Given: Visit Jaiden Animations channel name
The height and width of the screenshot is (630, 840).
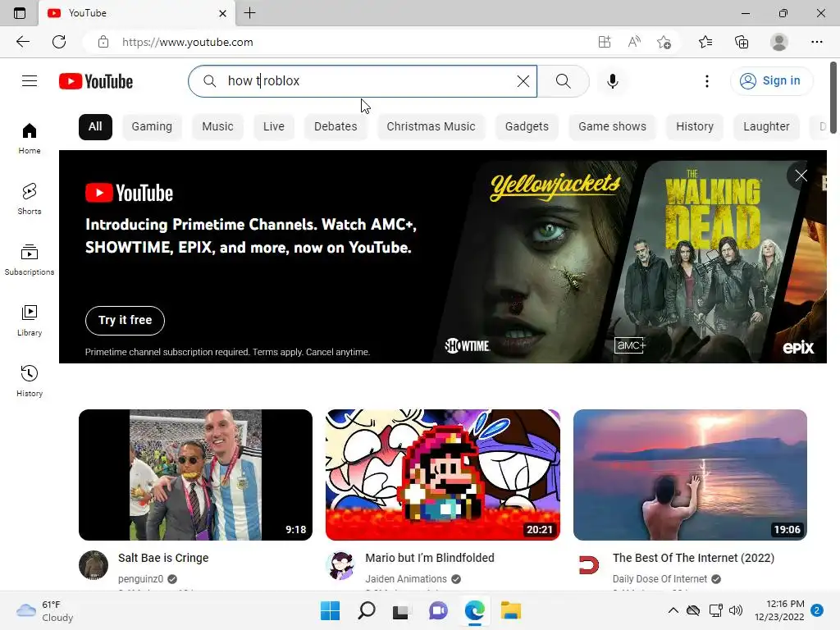Looking at the screenshot, I should pyautogui.click(x=405, y=578).
